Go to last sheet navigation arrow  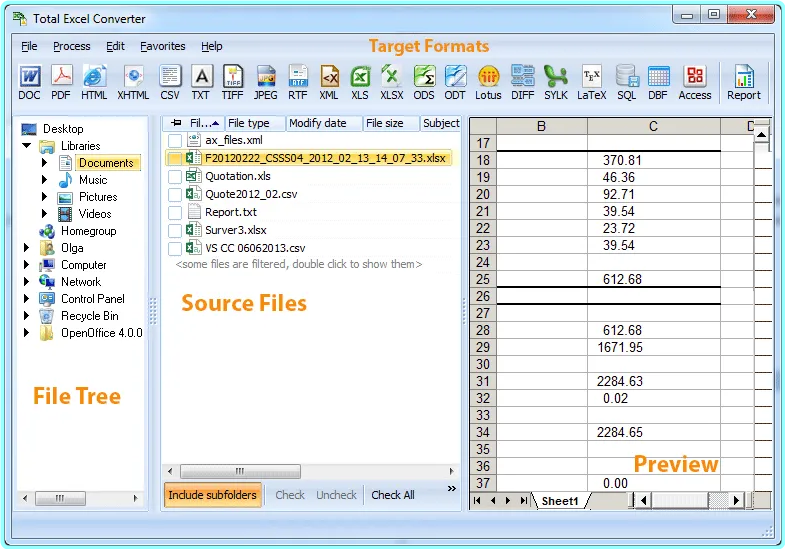click(x=524, y=500)
